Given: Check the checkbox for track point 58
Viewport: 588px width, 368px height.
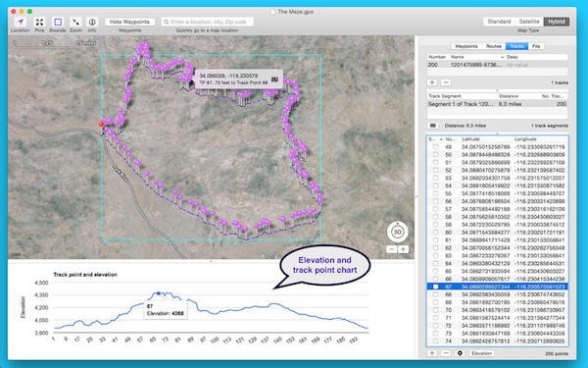Looking at the screenshot, I should point(435,217).
